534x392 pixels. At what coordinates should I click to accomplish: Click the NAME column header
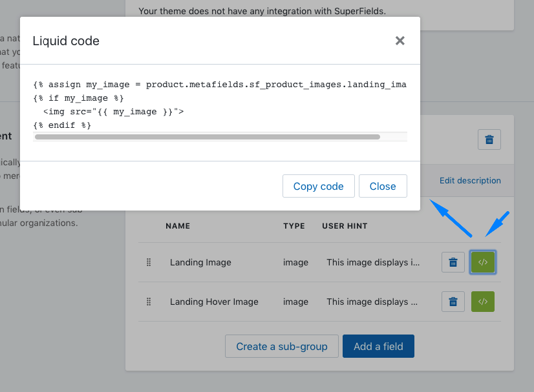[x=178, y=226]
